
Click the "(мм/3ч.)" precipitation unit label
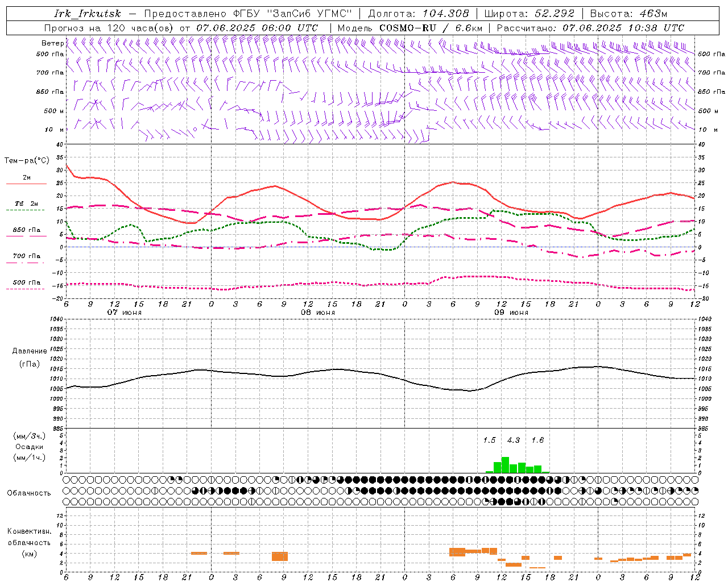(x=30, y=436)
